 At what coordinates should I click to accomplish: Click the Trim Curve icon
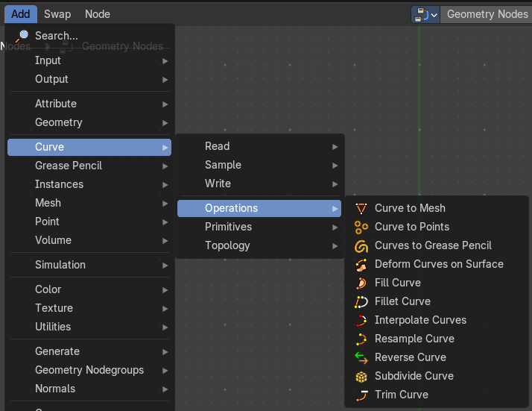point(361,395)
